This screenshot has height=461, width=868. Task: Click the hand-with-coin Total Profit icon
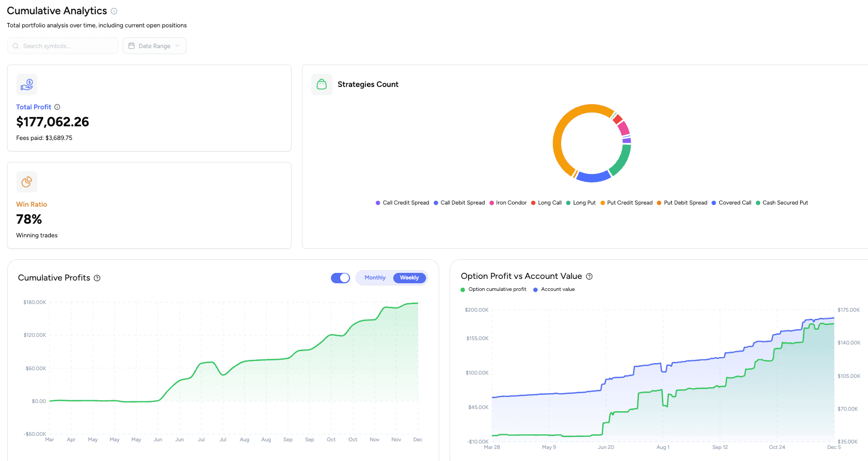27,85
